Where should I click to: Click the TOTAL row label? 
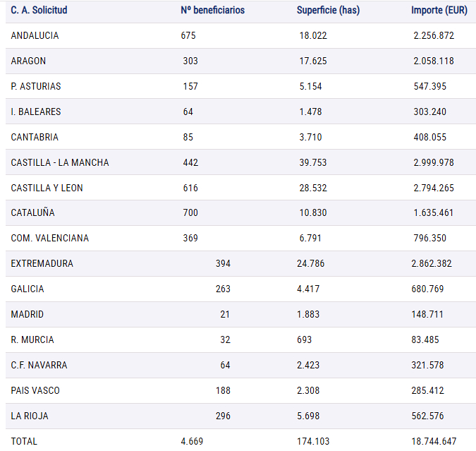pyautogui.click(x=24, y=441)
